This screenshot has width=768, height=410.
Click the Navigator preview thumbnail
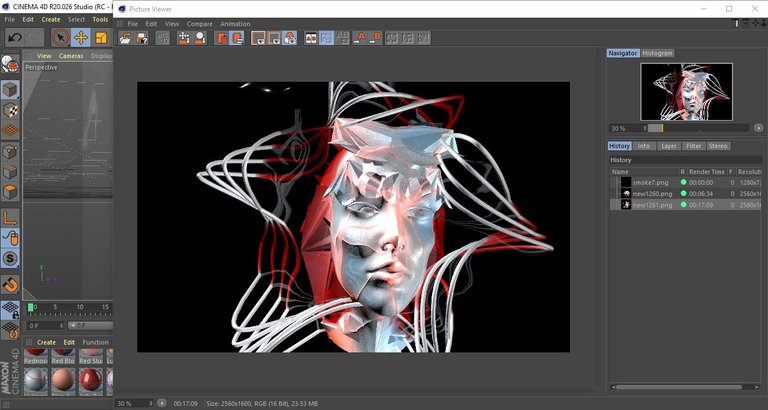pyautogui.click(x=686, y=92)
